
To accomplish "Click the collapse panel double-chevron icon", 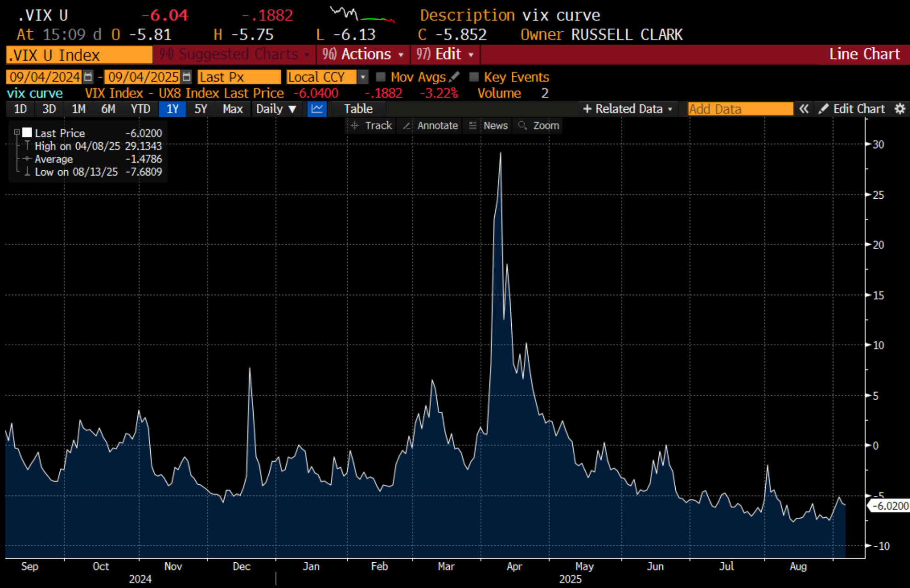I will (803, 109).
